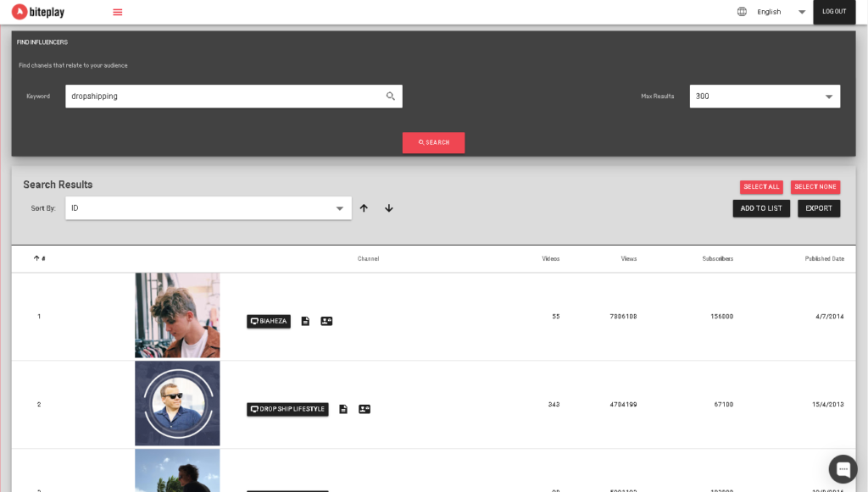Click views value 7806108
Screen dimensions: 868x492
[x=623, y=317]
